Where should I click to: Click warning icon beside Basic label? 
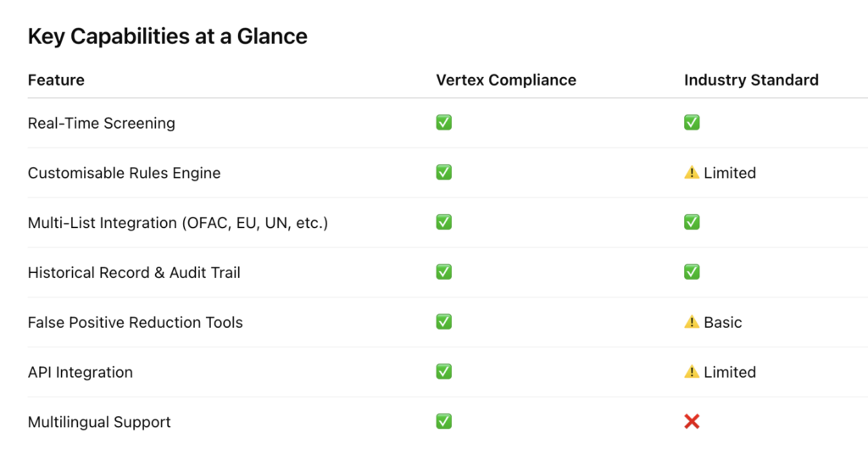click(x=692, y=322)
